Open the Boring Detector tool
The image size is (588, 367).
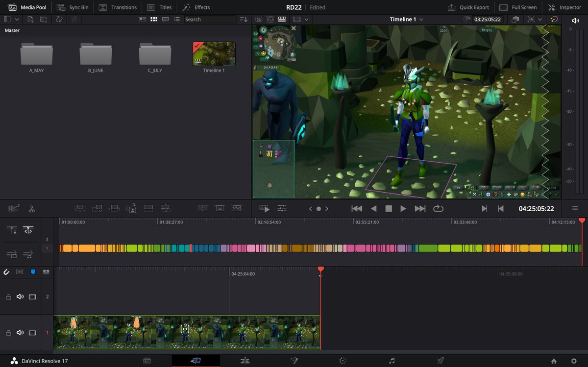pos(14,208)
